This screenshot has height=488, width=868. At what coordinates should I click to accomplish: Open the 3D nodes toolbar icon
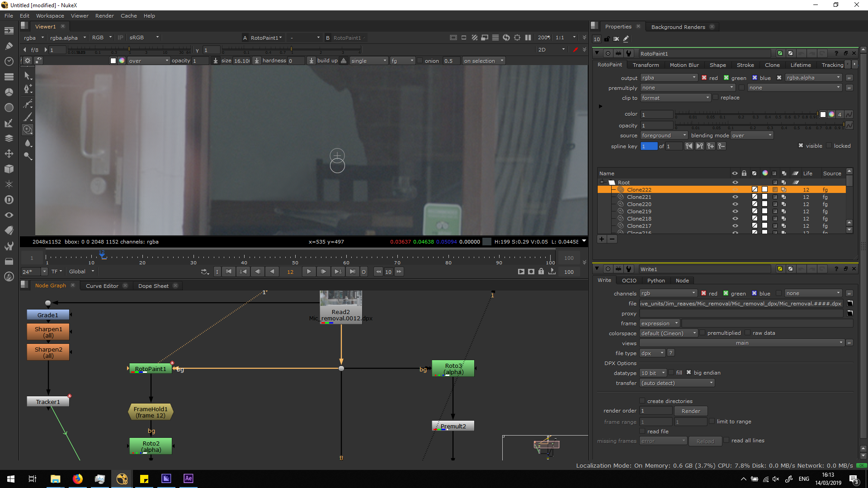coord(9,169)
